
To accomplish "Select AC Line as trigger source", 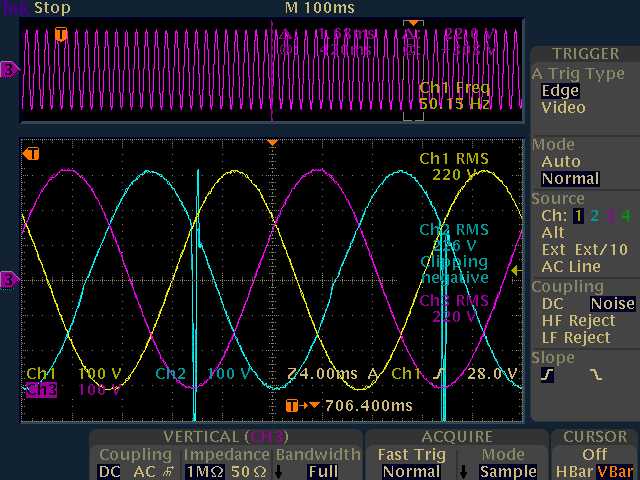I will pos(570,266).
